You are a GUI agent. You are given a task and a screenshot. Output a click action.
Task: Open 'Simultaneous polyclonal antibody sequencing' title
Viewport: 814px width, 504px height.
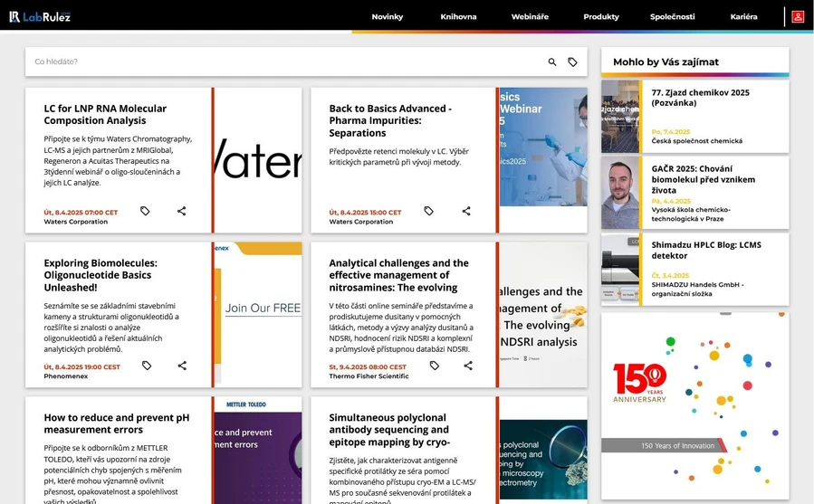click(389, 430)
